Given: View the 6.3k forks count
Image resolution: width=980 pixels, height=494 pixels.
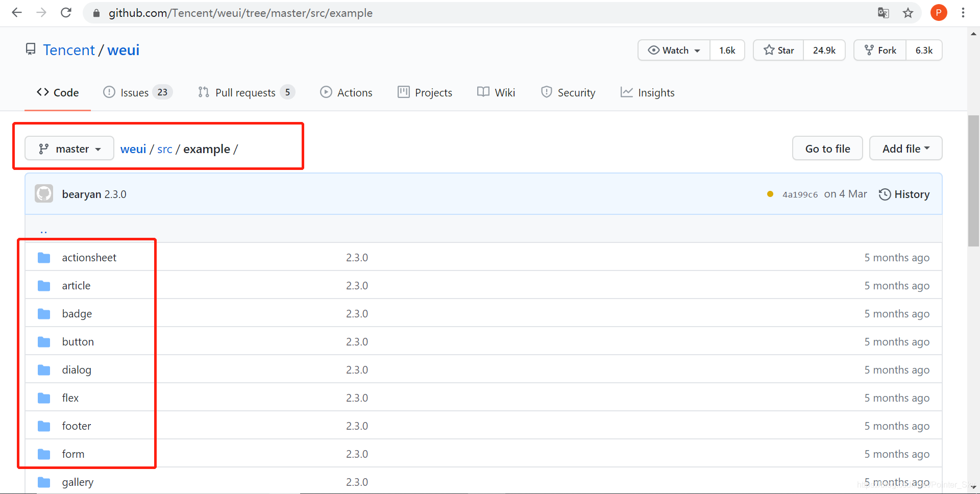Looking at the screenshot, I should click(924, 50).
